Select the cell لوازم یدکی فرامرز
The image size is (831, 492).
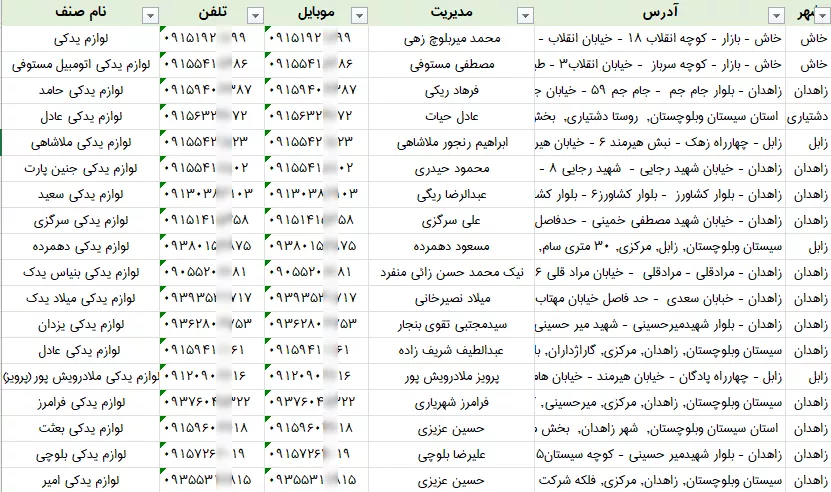click(81, 402)
